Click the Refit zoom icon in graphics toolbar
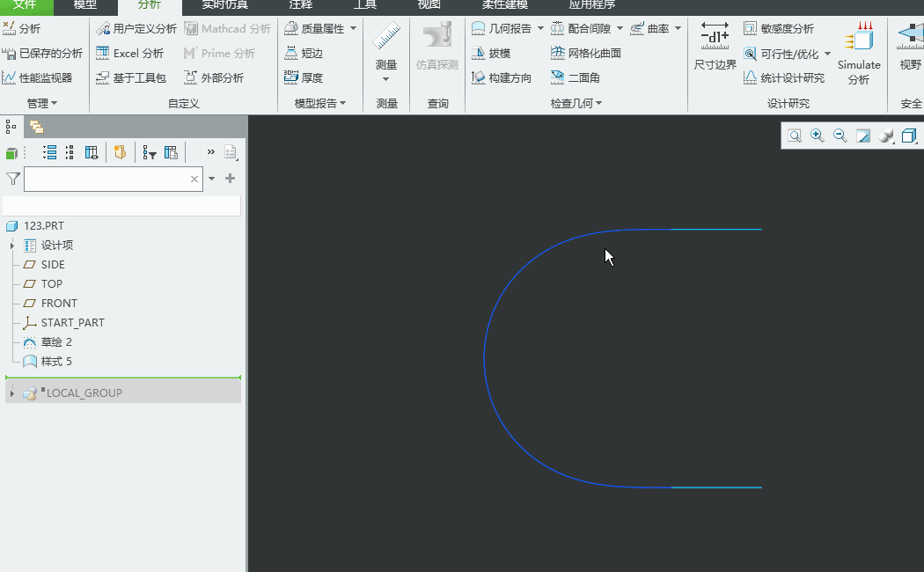 (x=795, y=136)
